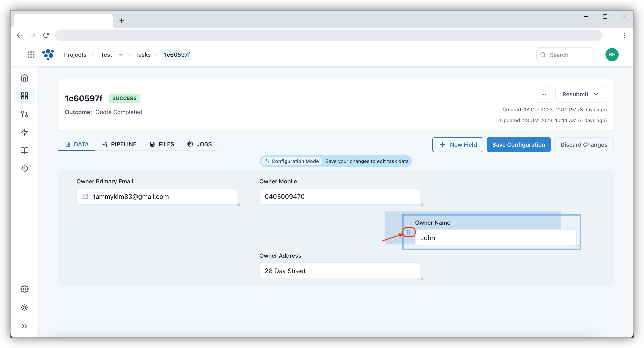Viewport: 644px width, 348px height.
Task: Click the Save Configuration button
Action: pos(519,144)
